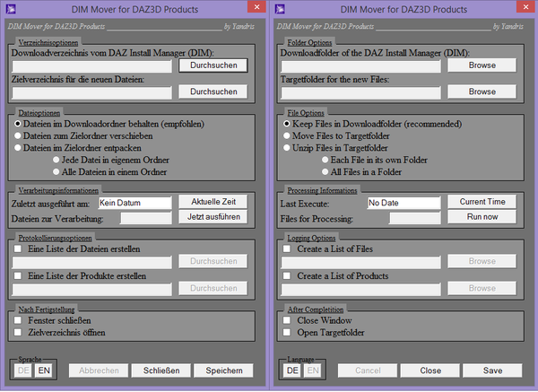Click the 'Speichern' button
The width and height of the screenshot is (538, 392).
coord(223,370)
